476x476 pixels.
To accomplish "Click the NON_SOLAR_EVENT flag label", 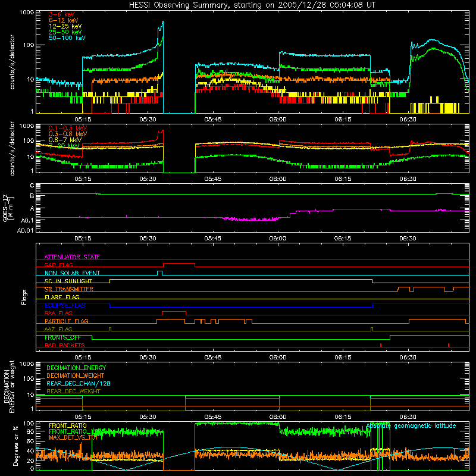I will 72,273.
